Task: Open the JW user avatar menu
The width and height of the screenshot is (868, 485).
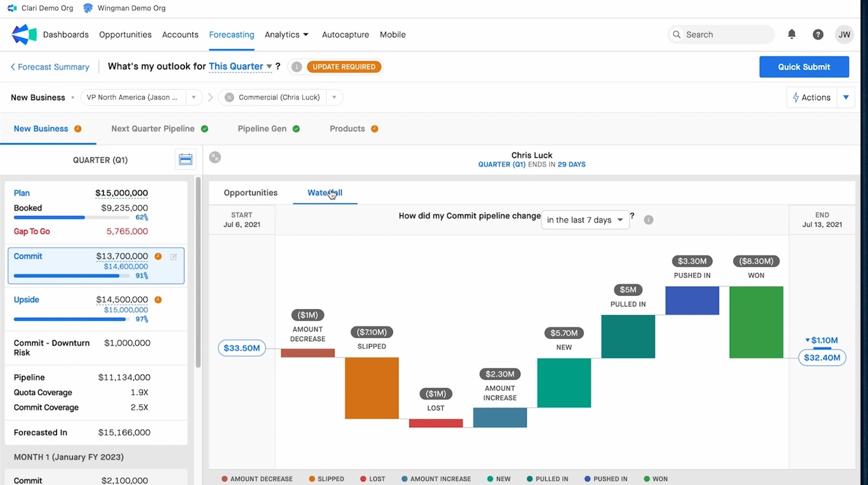Action: coord(844,35)
